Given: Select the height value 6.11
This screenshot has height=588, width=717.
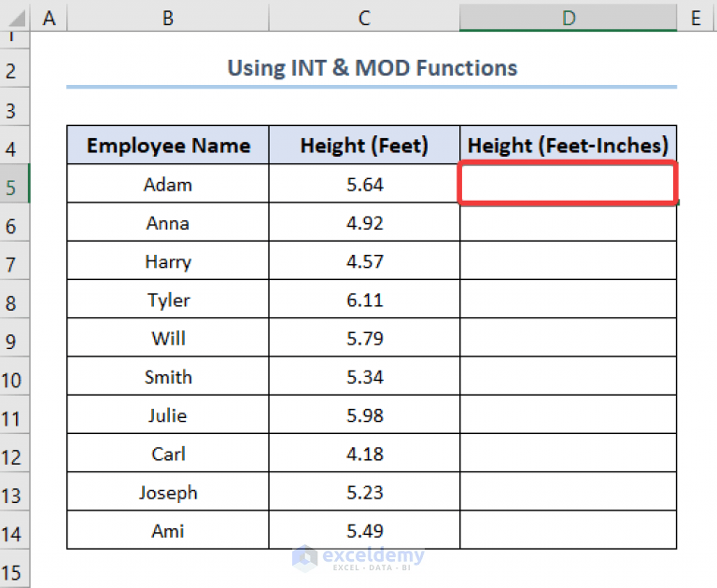Looking at the screenshot, I should [x=364, y=299].
